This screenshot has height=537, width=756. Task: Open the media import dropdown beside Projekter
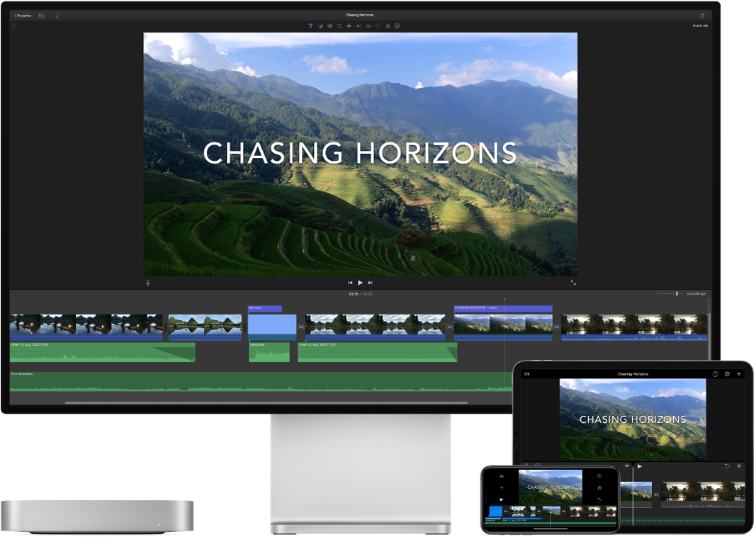pyautogui.click(x=43, y=15)
